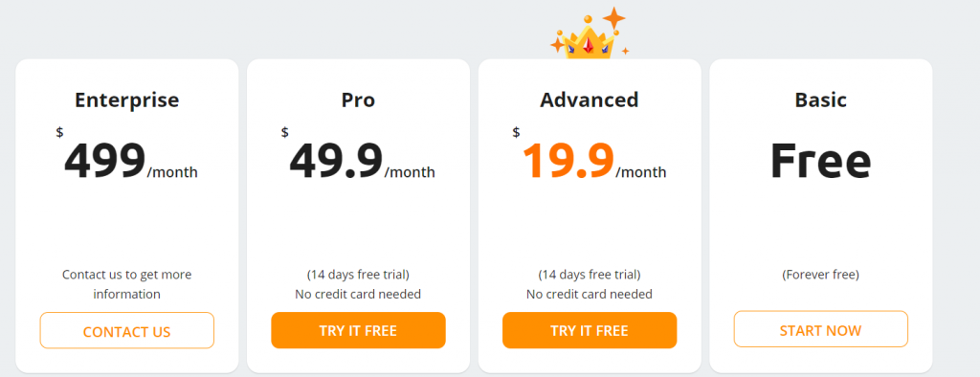Select the Advanced plan heading
980x377 pixels.
590,100
